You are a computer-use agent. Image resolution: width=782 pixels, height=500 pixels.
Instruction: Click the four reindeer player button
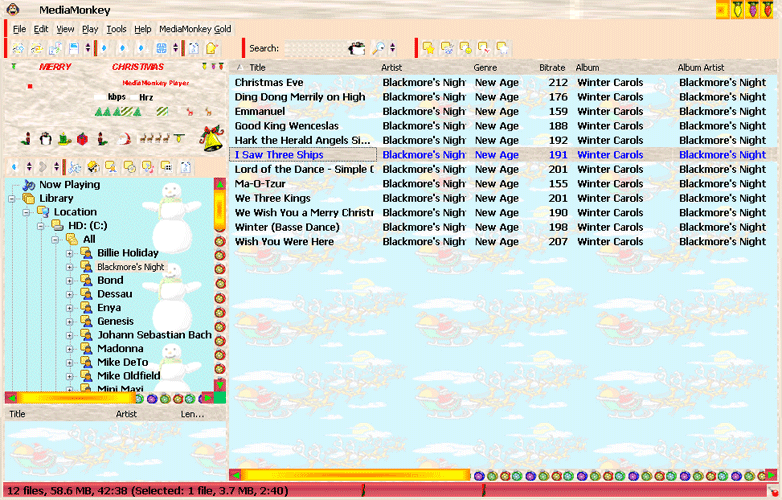point(154,138)
